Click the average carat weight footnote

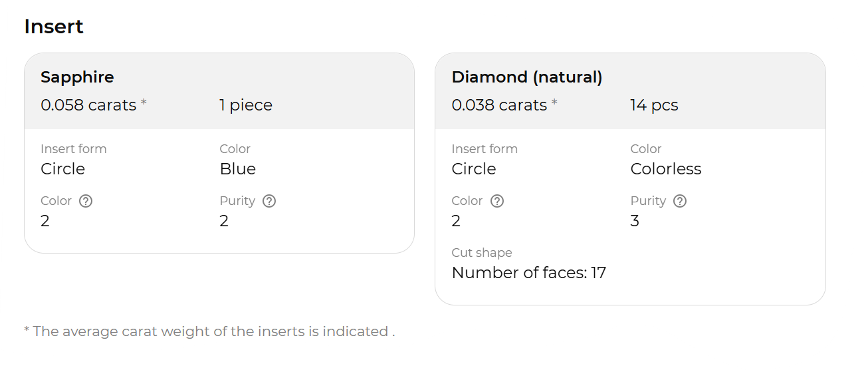[x=209, y=331]
